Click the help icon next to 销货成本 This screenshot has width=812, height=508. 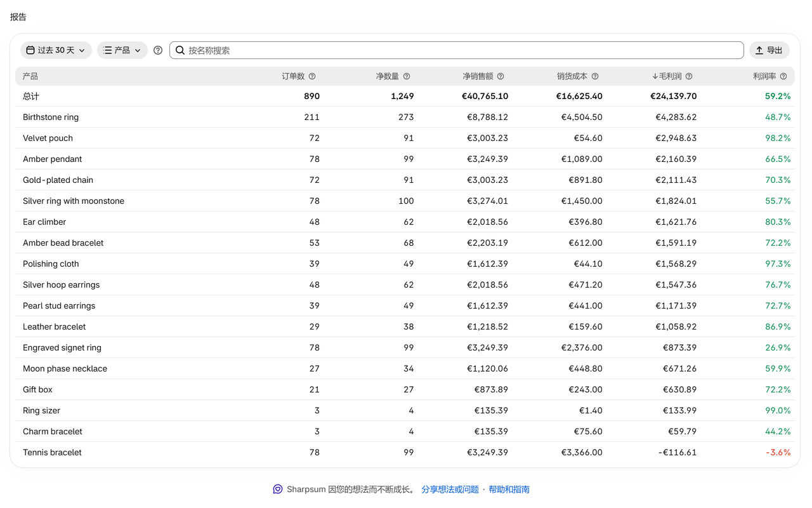(595, 76)
